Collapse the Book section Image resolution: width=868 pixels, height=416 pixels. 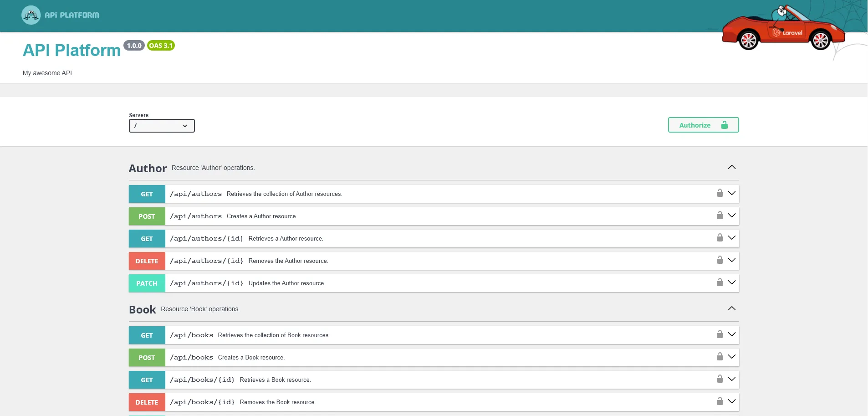point(731,309)
